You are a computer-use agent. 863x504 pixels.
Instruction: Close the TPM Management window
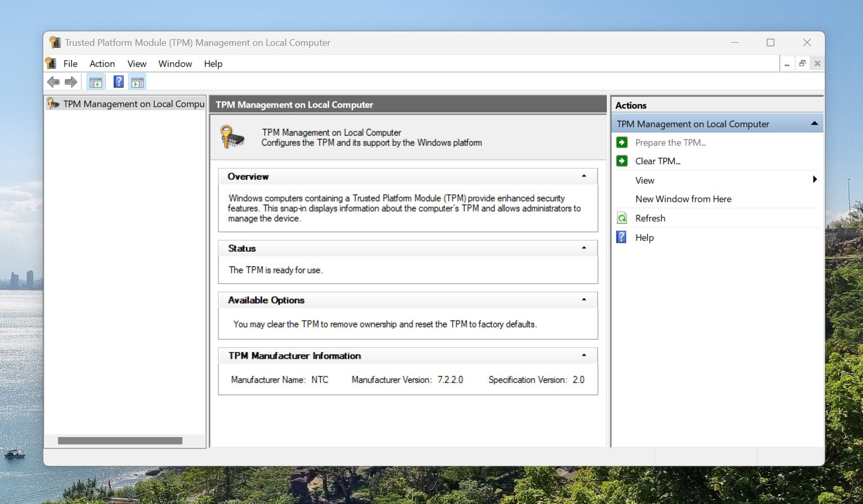(x=807, y=42)
